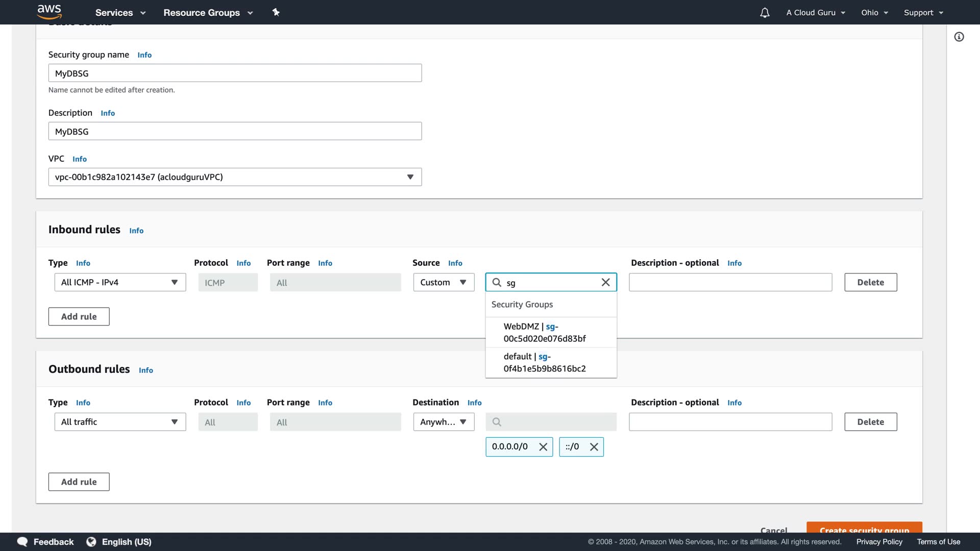
Task: Open inbound Type All ICMP - IPv4 dropdown
Action: (120, 282)
